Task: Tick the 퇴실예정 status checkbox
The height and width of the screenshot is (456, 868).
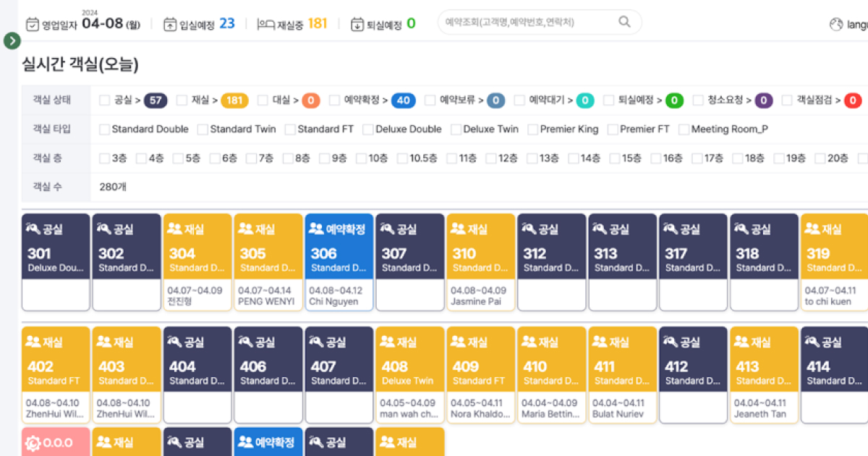Action: (x=608, y=101)
